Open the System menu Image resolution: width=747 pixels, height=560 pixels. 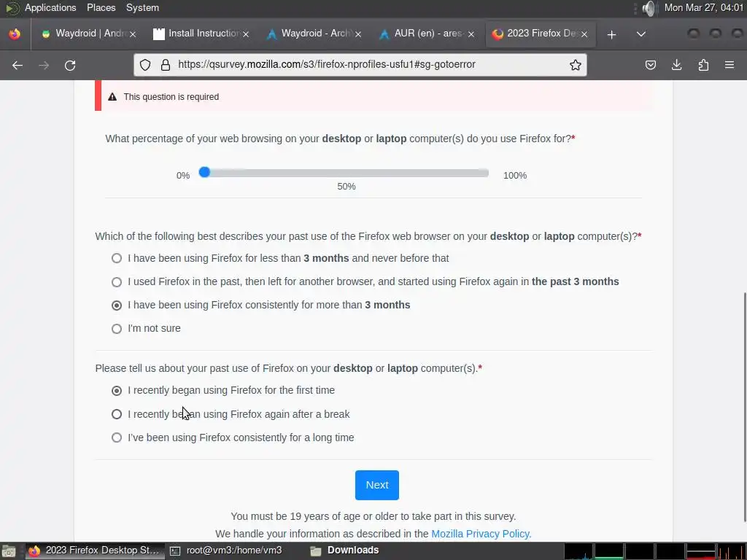point(142,7)
